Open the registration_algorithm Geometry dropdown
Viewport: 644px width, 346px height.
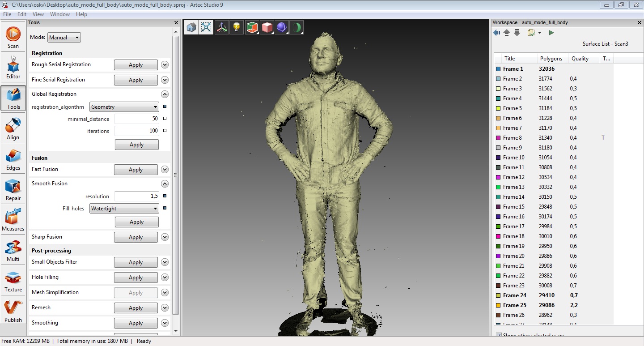pyautogui.click(x=124, y=107)
